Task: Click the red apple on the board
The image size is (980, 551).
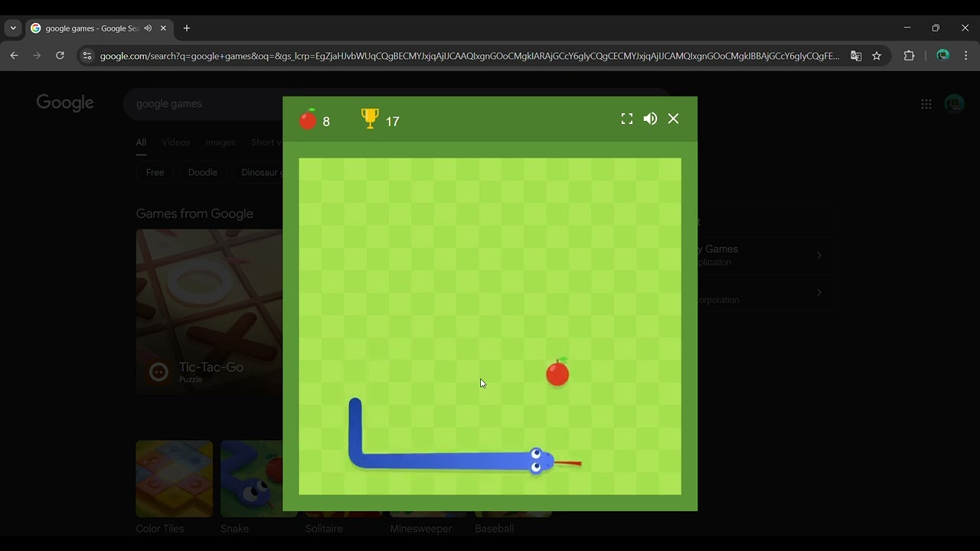Action: [557, 373]
